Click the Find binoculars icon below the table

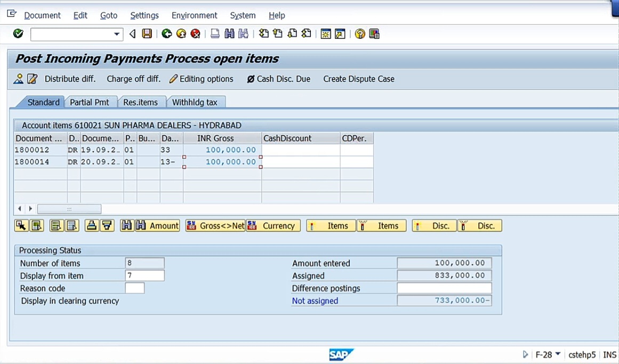coord(127,226)
